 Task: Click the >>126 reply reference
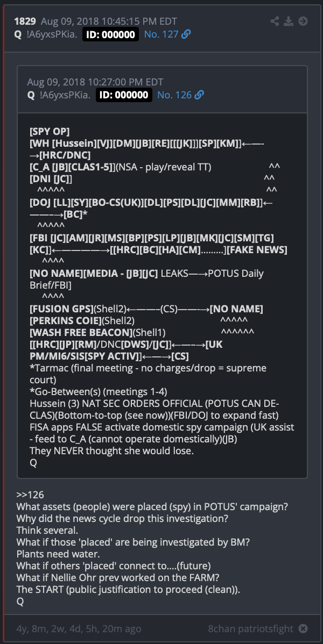[30, 495]
